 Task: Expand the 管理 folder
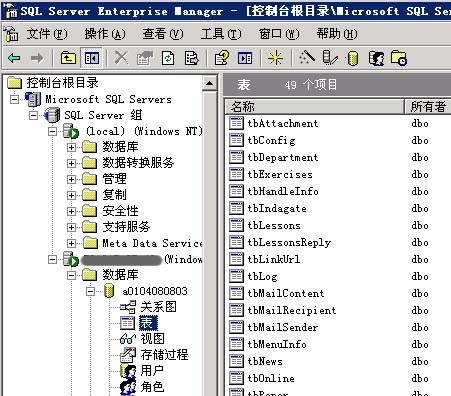(71, 179)
